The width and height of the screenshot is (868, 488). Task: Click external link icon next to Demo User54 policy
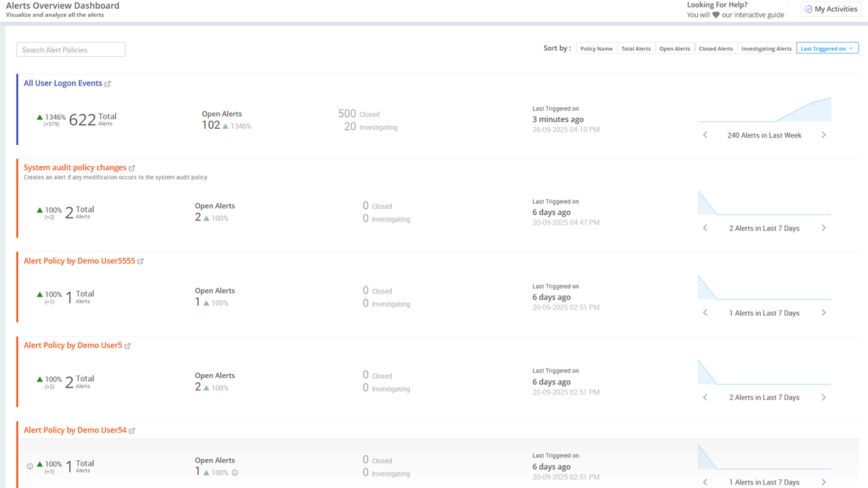pyautogui.click(x=132, y=430)
